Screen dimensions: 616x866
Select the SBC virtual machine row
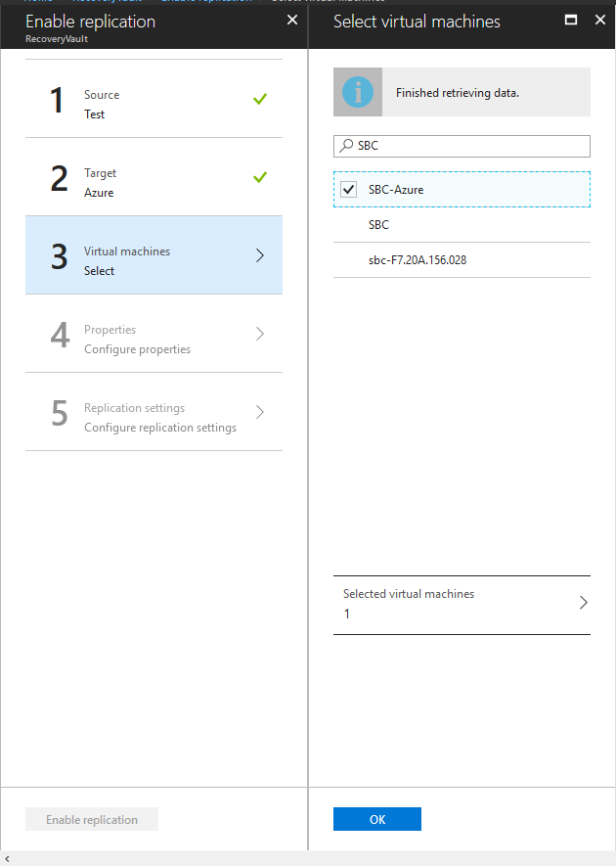point(462,225)
